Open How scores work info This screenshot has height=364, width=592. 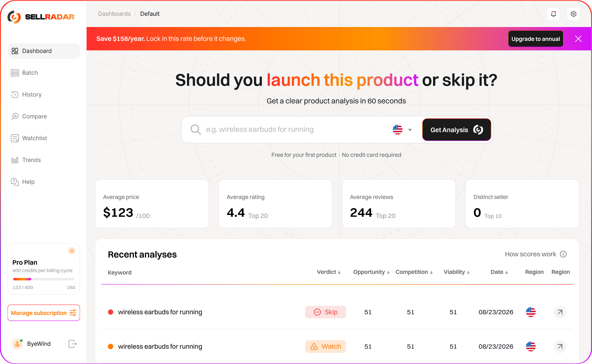point(535,254)
